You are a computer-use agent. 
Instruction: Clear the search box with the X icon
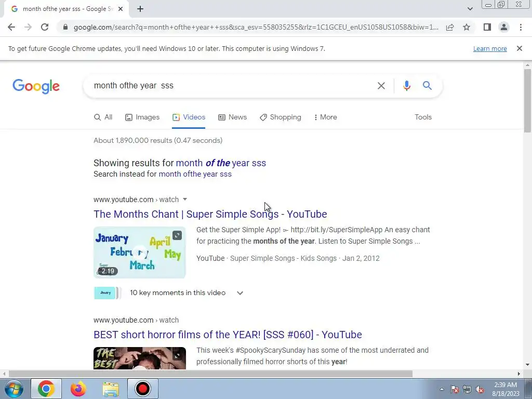point(381,86)
